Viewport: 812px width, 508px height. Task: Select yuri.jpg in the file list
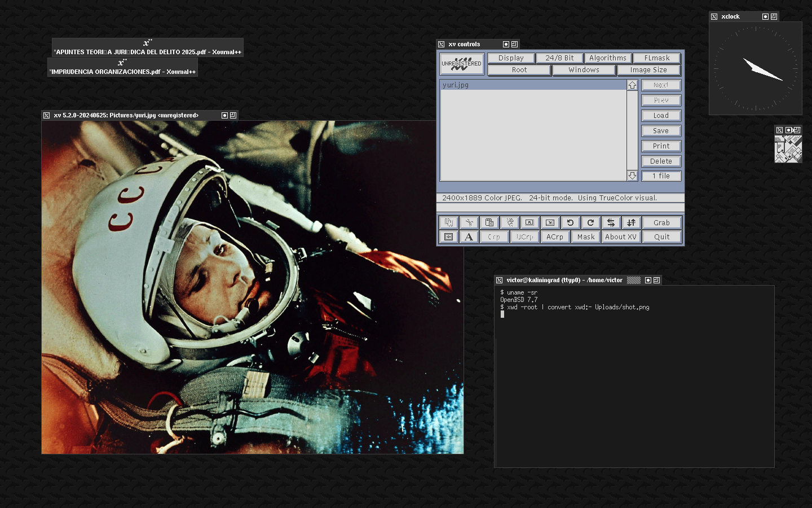[x=456, y=85]
